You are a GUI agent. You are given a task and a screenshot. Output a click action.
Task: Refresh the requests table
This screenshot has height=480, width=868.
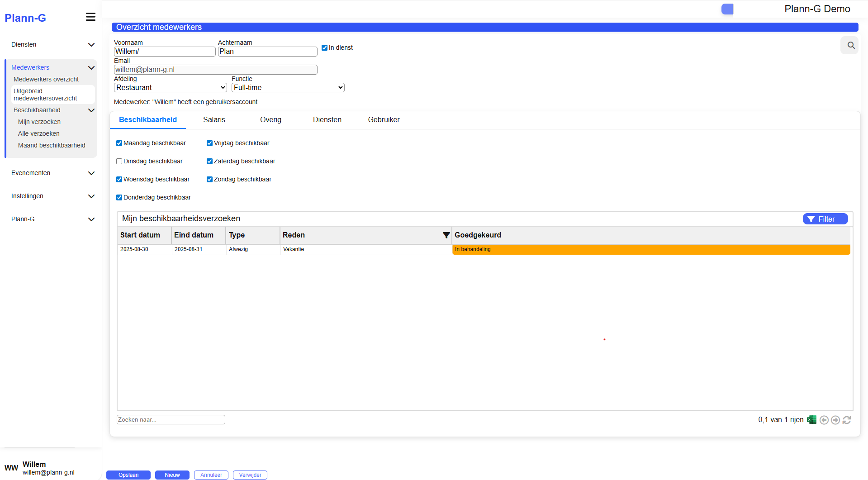pos(847,420)
